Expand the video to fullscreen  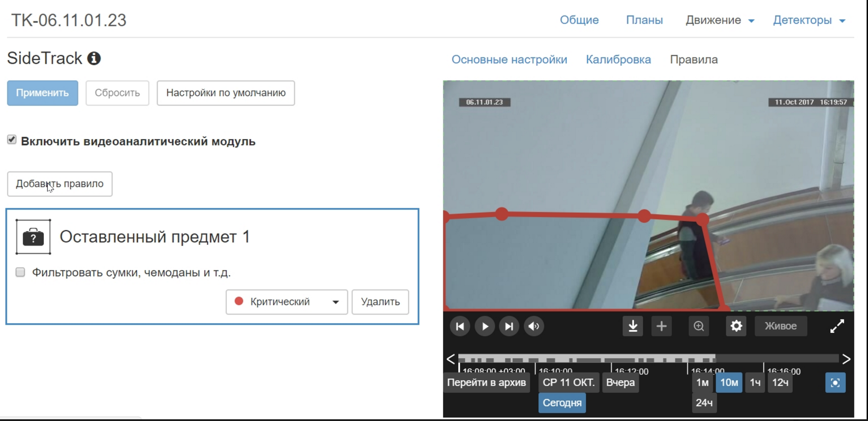point(837,326)
